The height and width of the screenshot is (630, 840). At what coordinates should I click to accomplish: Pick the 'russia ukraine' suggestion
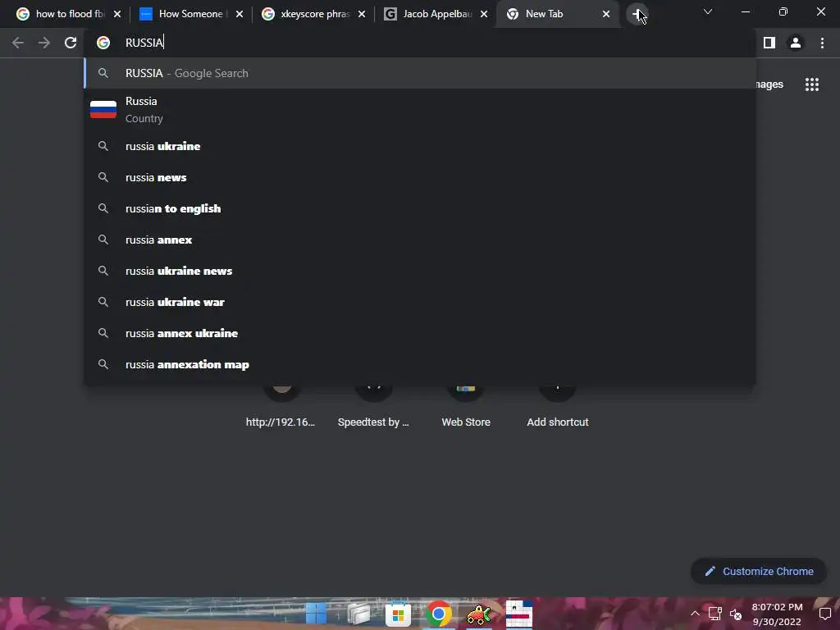(421, 146)
